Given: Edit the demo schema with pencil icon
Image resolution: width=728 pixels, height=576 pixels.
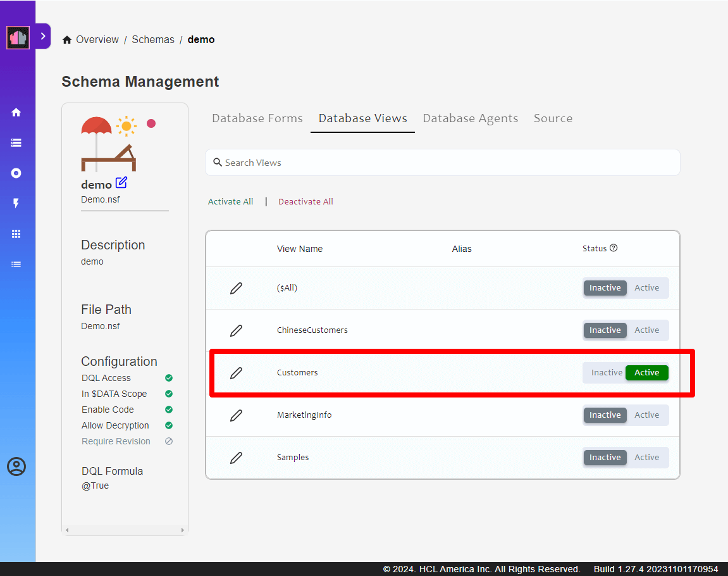Looking at the screenshot, I should point(121,182).
